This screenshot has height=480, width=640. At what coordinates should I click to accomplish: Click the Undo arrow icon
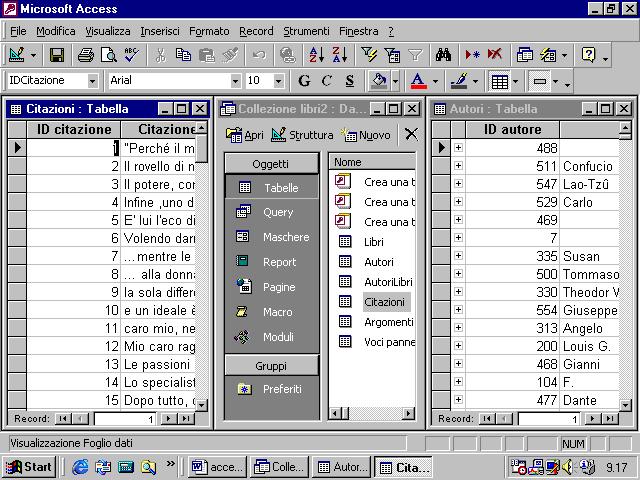pyautogui.click(x=259, y=55)
